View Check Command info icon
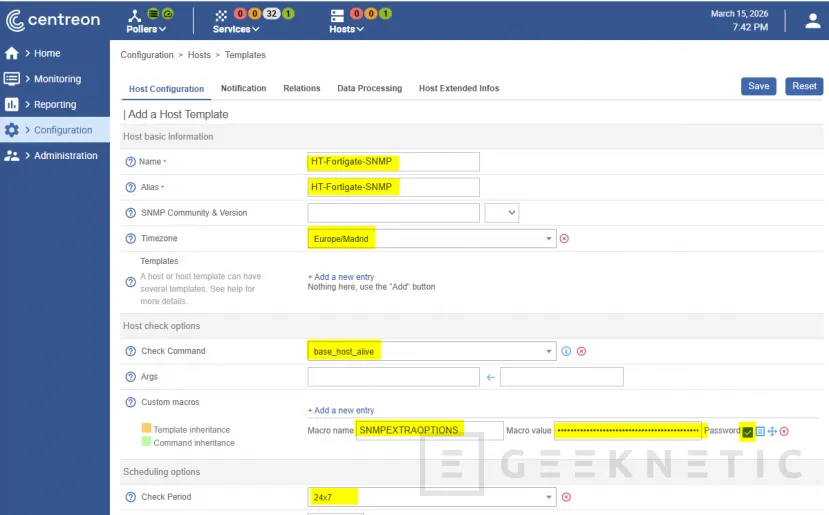Image resolution: width=829 pixels, height=515 pixels. point(566,351)
